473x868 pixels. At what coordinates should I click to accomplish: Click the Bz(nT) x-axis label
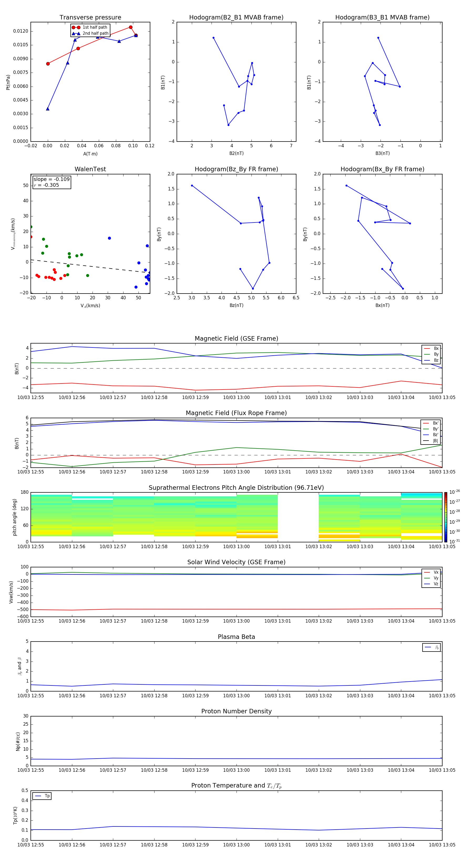coord(236,305)
